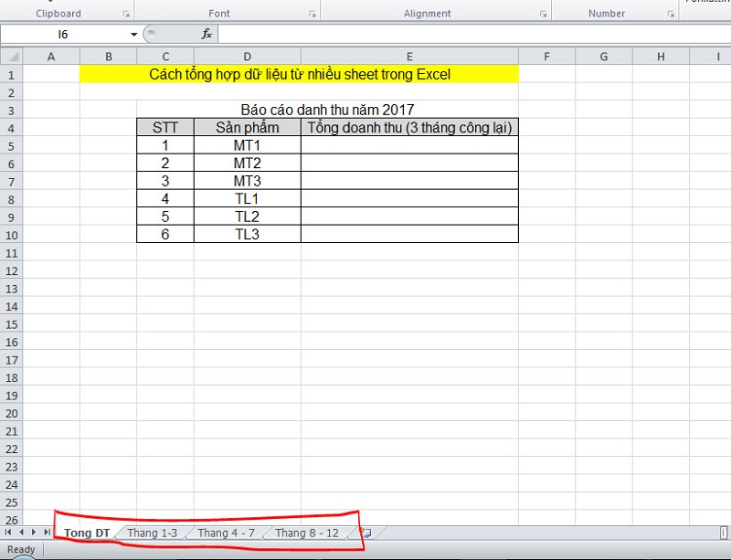This screenshot has width=731, height=560.
Task: Click the yellow title cell about Excel sheets
Action: click(x=300, y=74)
